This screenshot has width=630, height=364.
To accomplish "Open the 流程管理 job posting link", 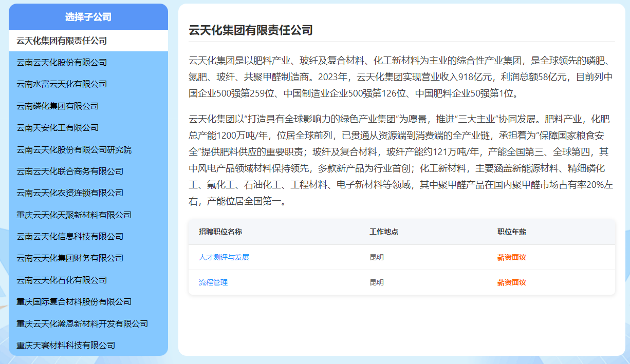I will point(213,283).
